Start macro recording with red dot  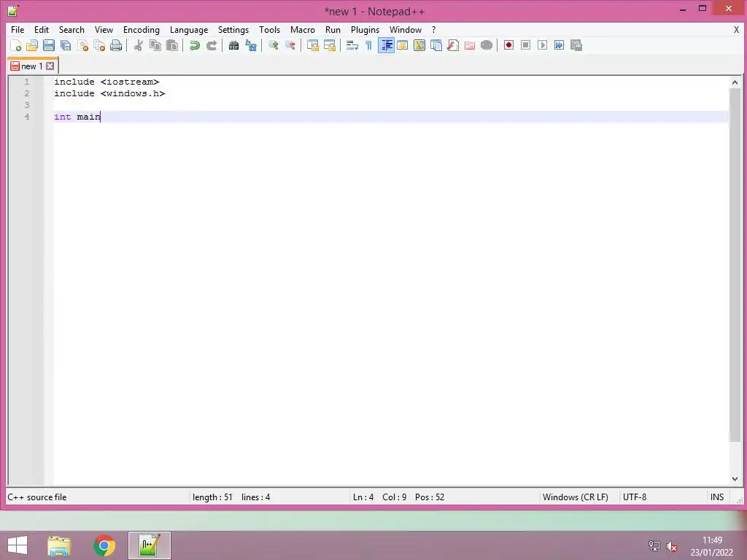pyautogui.click(x=508, y=45)
